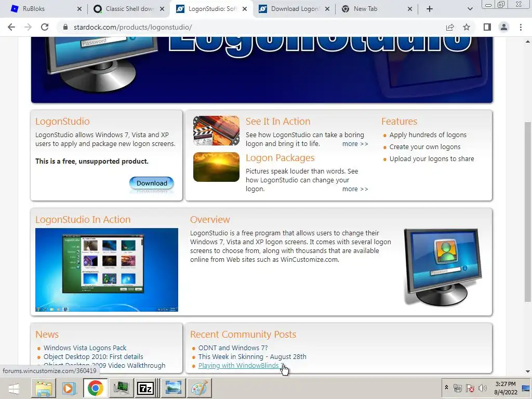Click the blue Download button
532x399 pixels.
pos(152,183)
